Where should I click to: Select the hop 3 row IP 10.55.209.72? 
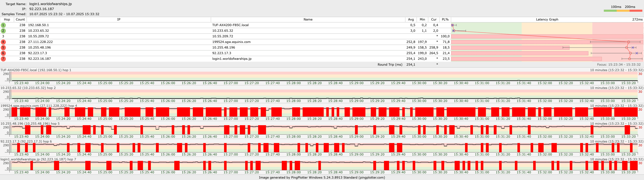(x=39, y=36)
